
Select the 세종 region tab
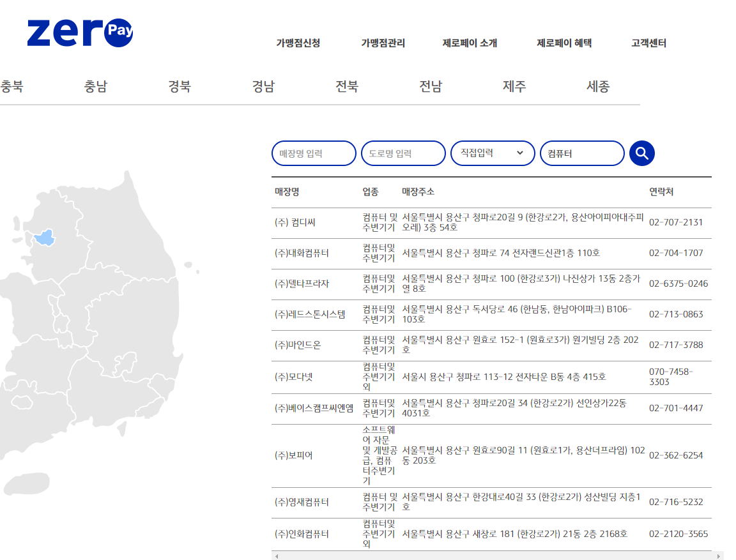pyautogui.click(x=598, y=86)
